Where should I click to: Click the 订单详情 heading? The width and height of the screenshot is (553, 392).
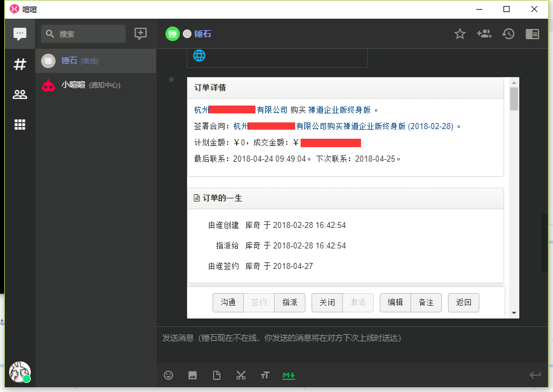tap(210, 87)
